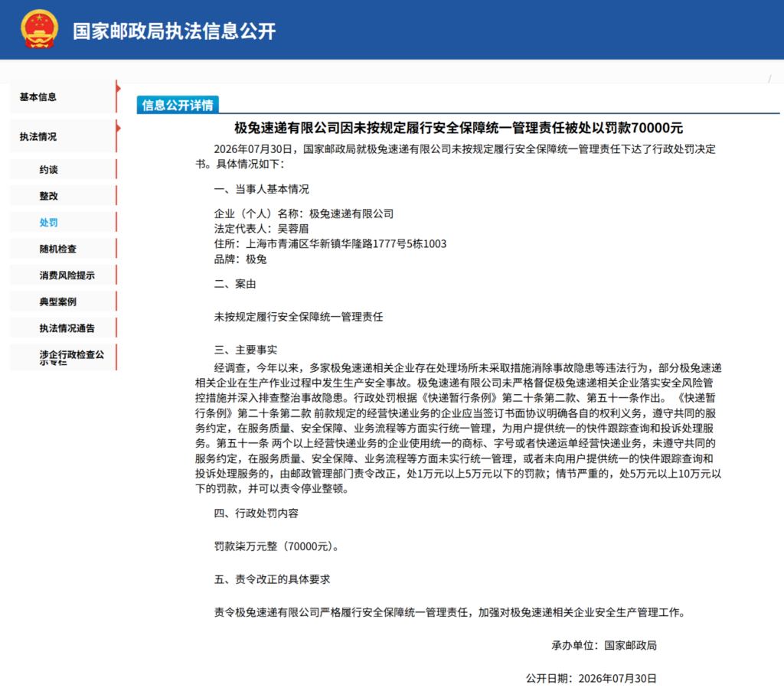Click the 住所 address line

click(330, 244)
